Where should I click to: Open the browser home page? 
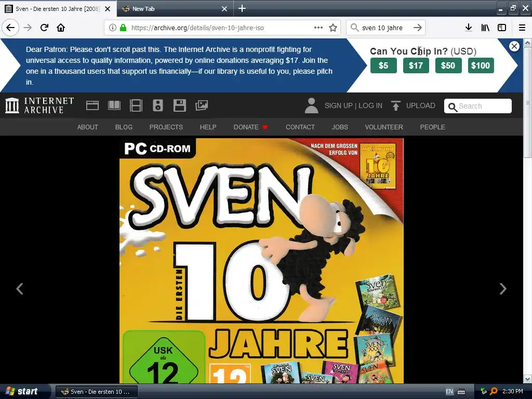coord(61,28)
